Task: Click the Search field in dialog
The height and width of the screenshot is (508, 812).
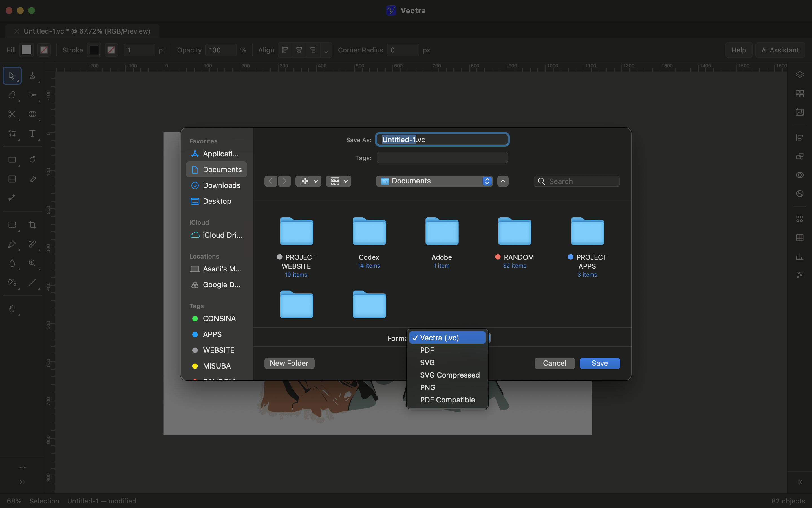Action: click(x=577, y=181)
